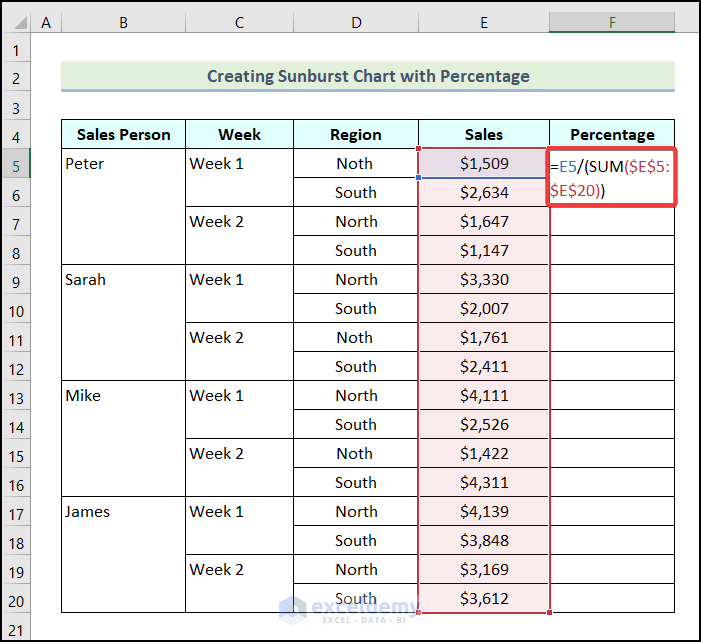The height and width of the screenshot is (642, 701).
Task: Select the column B header
Action: click(x=123, y=21)
